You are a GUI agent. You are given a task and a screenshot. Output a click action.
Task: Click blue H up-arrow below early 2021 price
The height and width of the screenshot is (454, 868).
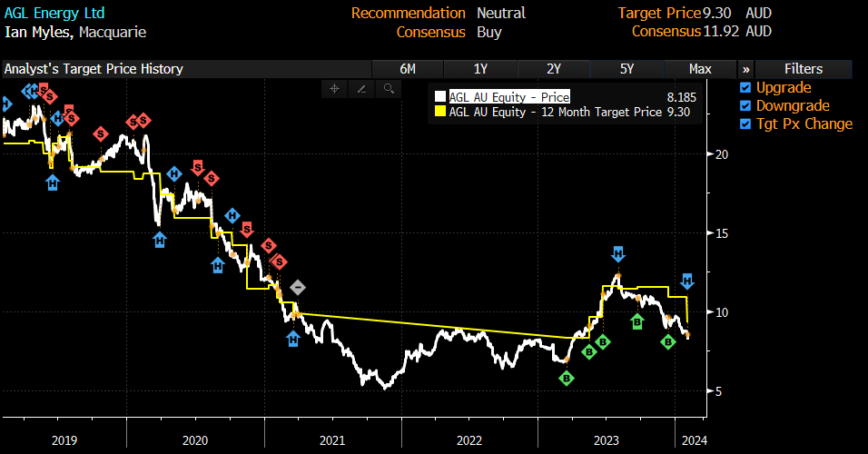[x=293, y=339]
